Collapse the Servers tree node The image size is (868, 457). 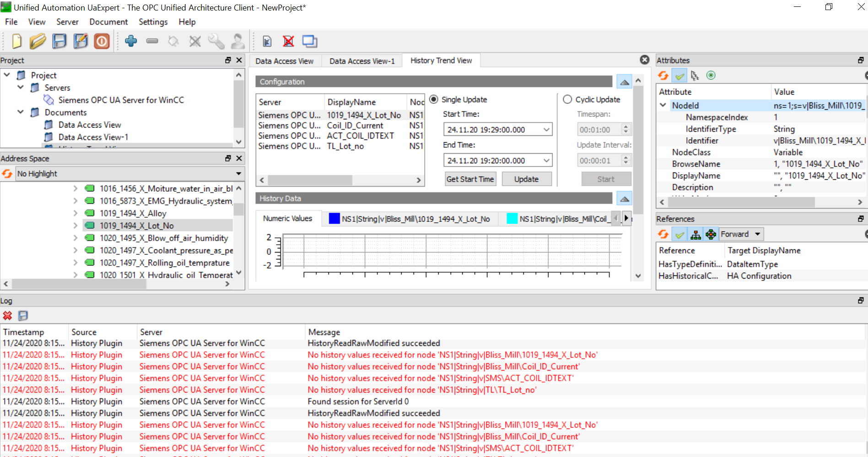(x=21, y=87)
